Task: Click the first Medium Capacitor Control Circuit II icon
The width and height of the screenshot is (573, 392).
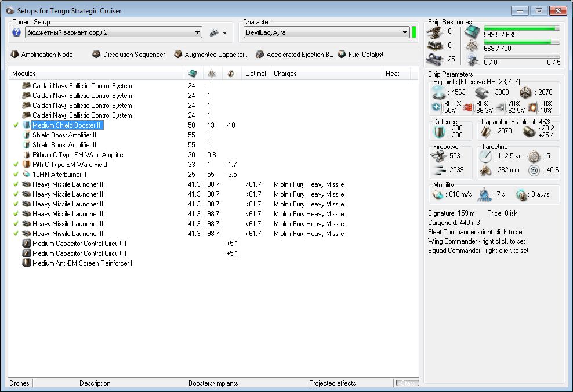Action: (x=27, y=244)
